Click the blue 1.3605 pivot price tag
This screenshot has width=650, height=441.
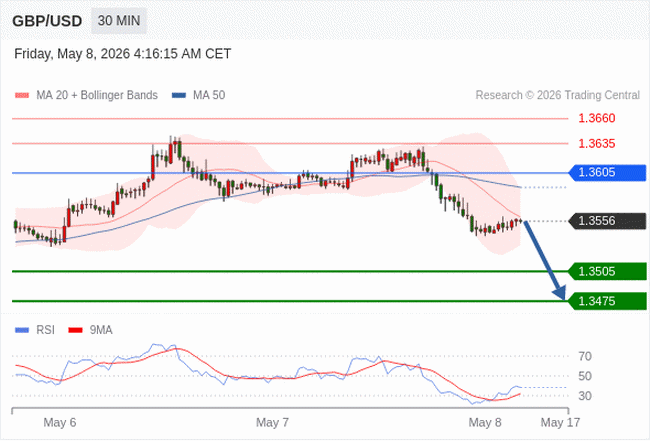click(607, 172)
